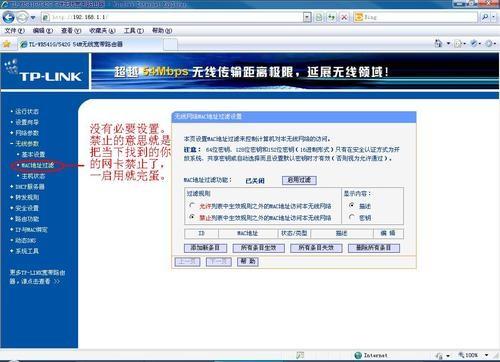Screen dimensions: 500x362
Task: Select the 描述 display content radio
Action: pos(351,205)
